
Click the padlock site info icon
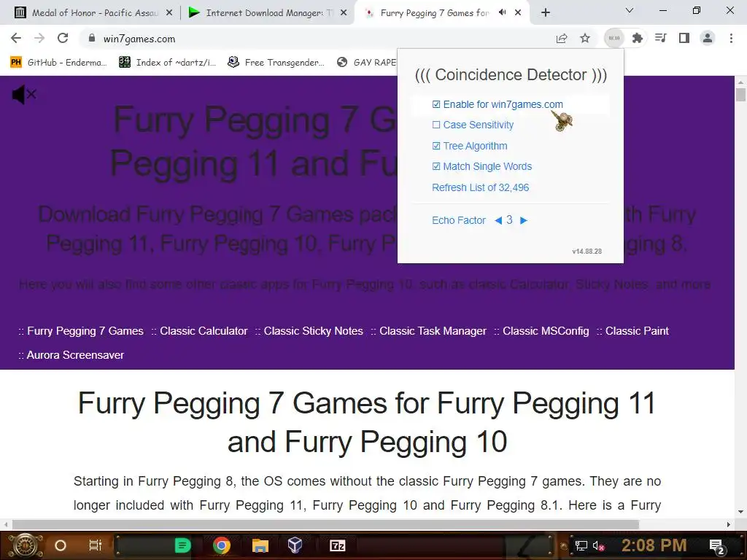(92, 39)
